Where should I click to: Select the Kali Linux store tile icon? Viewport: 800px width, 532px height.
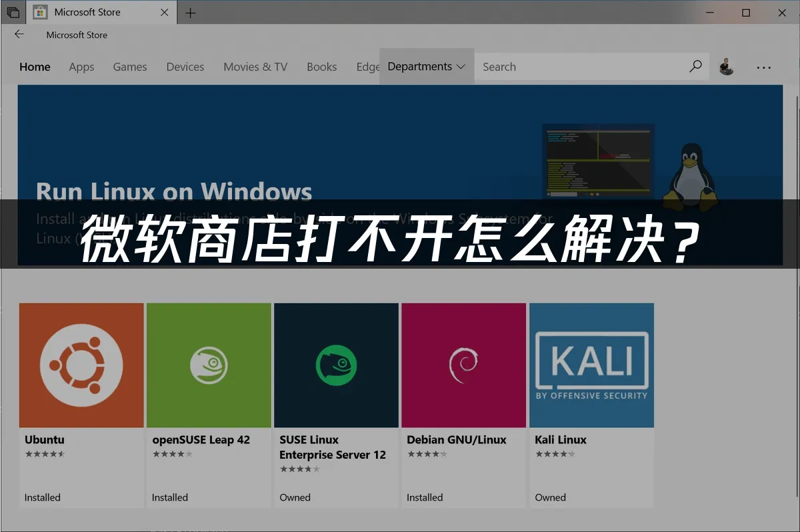[x=591, y=365]
